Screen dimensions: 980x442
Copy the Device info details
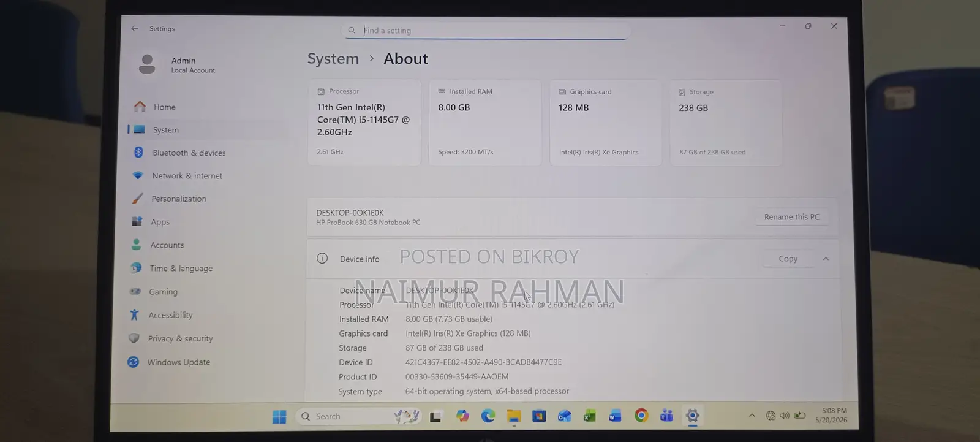788,259
